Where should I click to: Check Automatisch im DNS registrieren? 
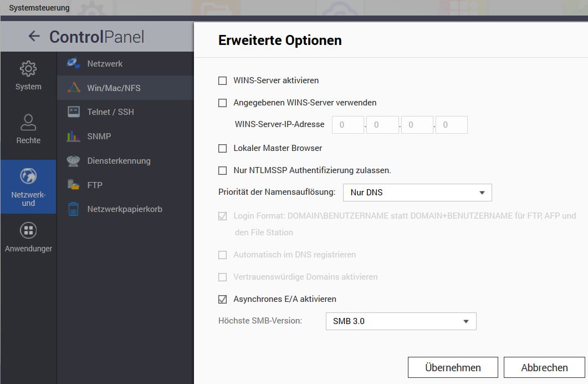pyautogui.click(x=222, y=255)
